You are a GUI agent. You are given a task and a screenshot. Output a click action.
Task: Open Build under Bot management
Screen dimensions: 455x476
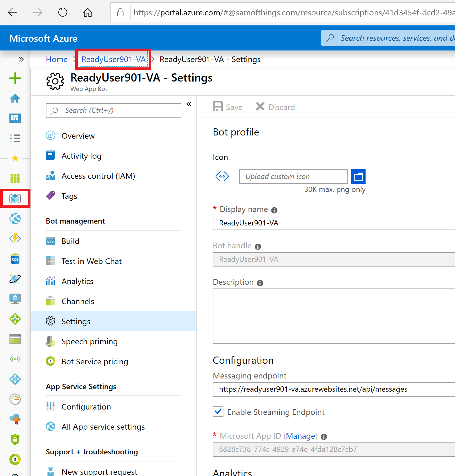[114, 241]
